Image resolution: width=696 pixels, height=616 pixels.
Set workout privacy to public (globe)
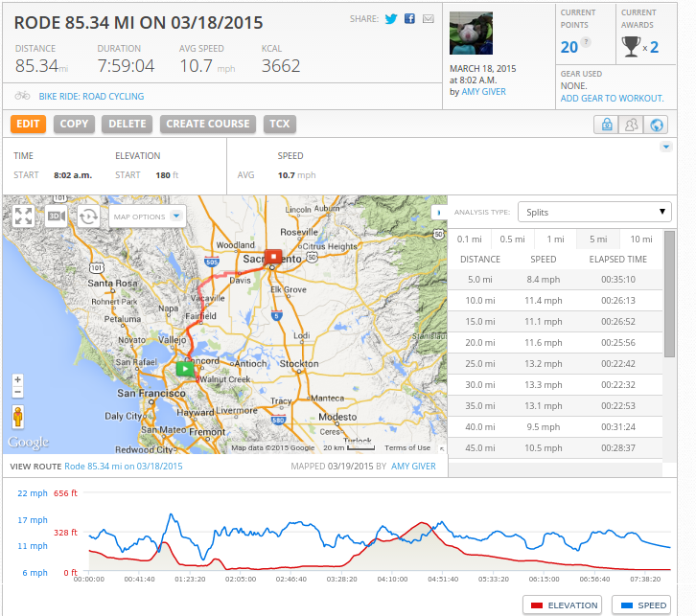click(656, 125)
